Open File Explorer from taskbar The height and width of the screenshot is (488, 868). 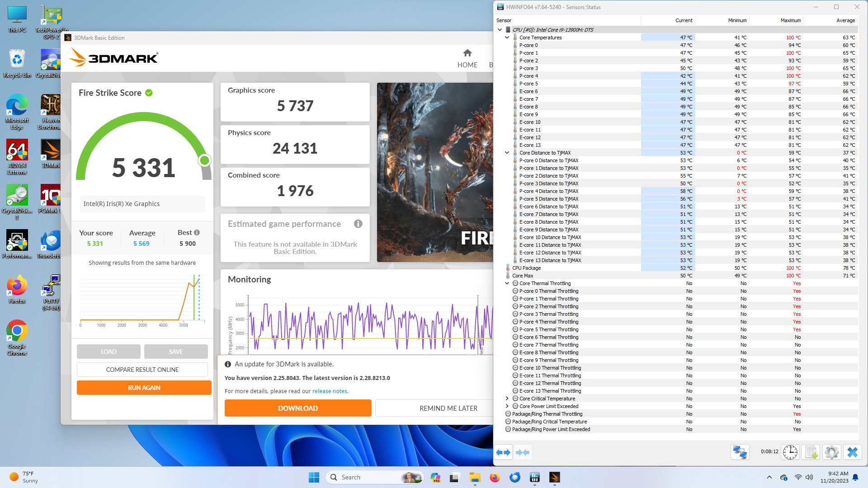point(475,477)
